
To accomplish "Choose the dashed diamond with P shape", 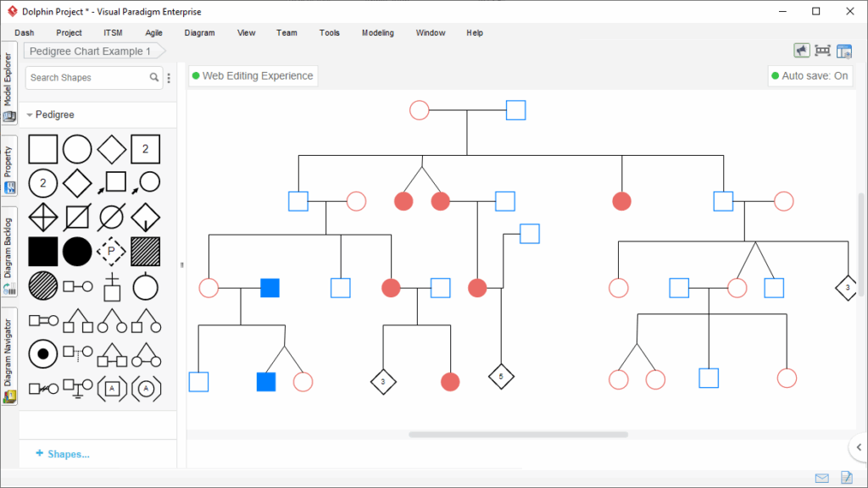I will point(111,252).
